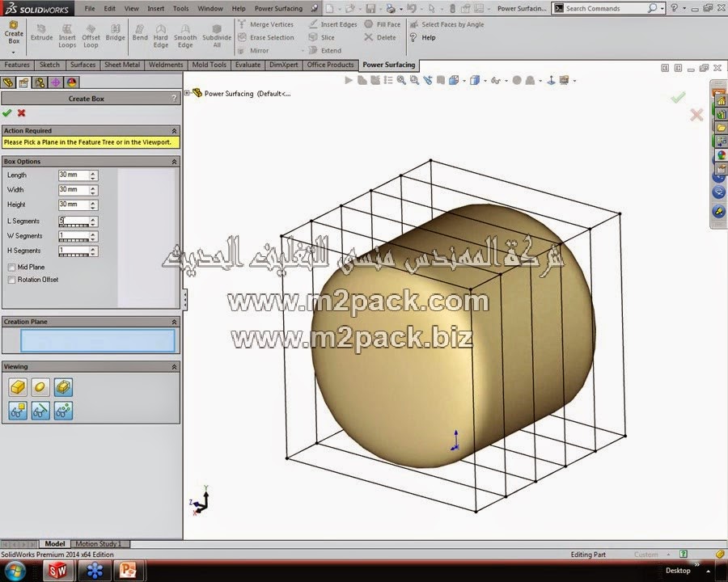The image size is (728, 582).
Task: Click the PropertyManager tab icon
Action: tap(23, 82)
